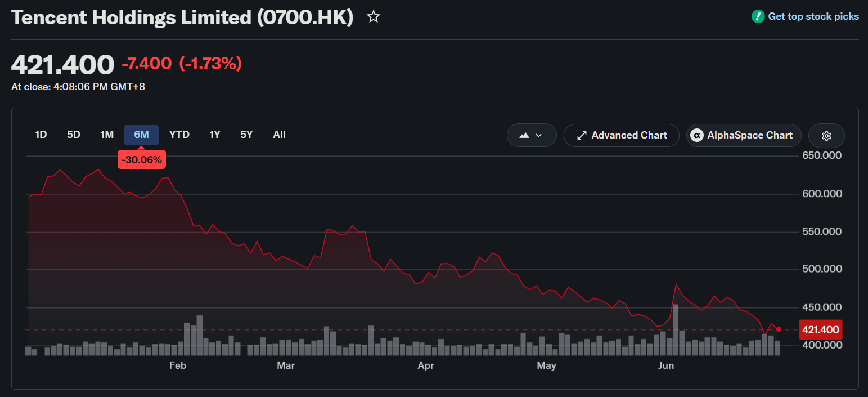This screenshot has height=397, width=868.
Task: Click the -30.06% change badge
Action: click(142, 159)
